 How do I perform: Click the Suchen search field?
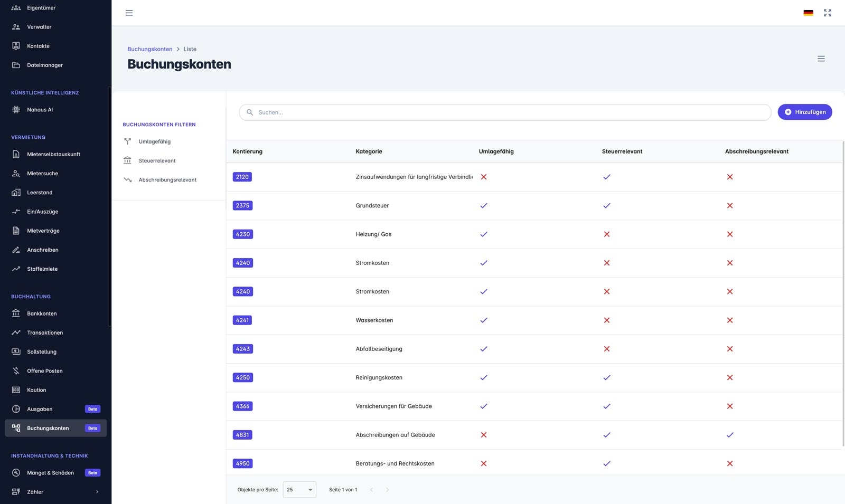pyautogui.click(x=504, y=112)
